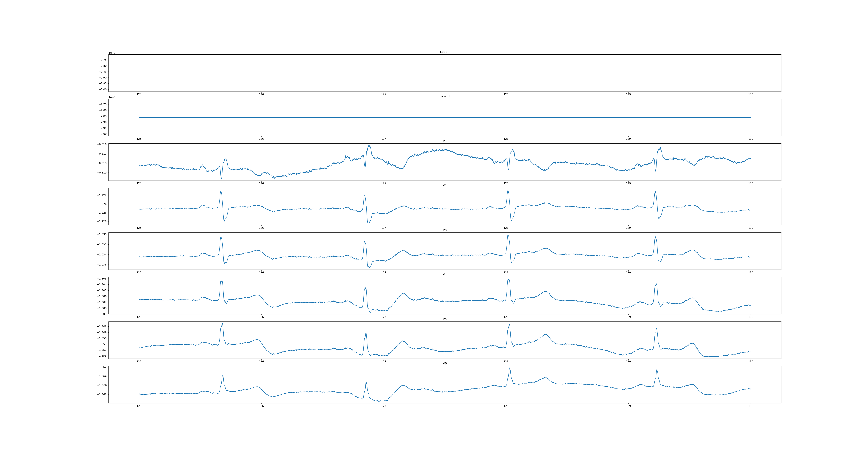Click the −1.309 y-axis label on V4
Screen dimensions: 868x453
(x=102, y=314)
